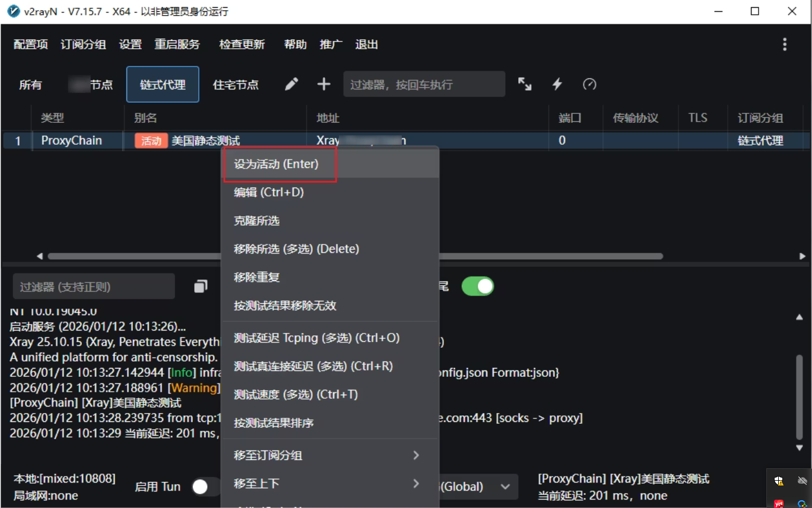
Task: Click the diagonal arrows resize icon
Action: tap(525, 84)
